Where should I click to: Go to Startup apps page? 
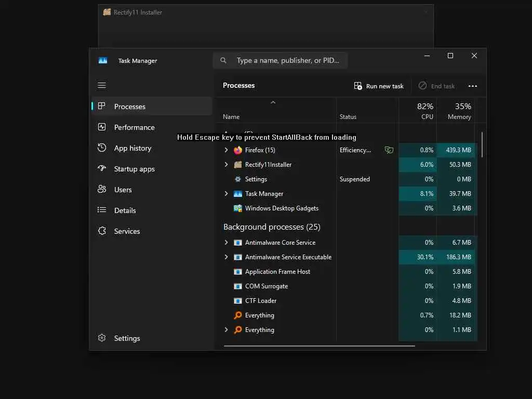[152, 169]
